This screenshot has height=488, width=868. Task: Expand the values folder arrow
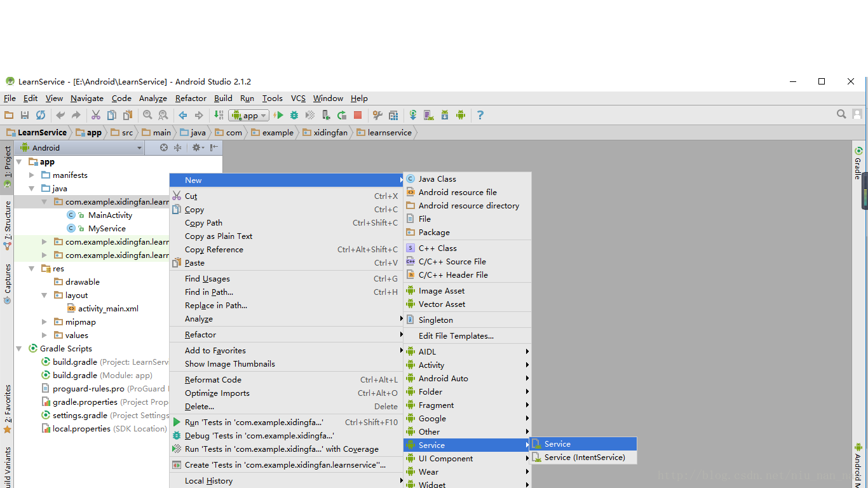[x=44, y=335]
